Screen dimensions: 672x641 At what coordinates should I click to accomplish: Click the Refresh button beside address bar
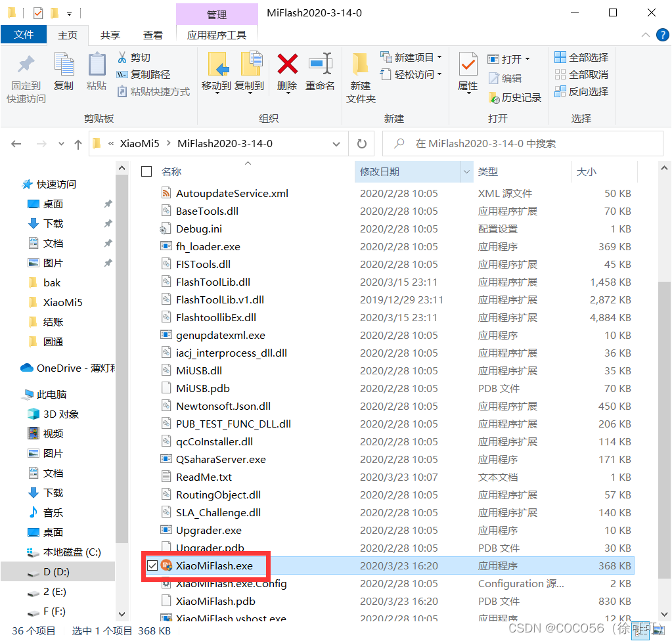coord(362,144)
